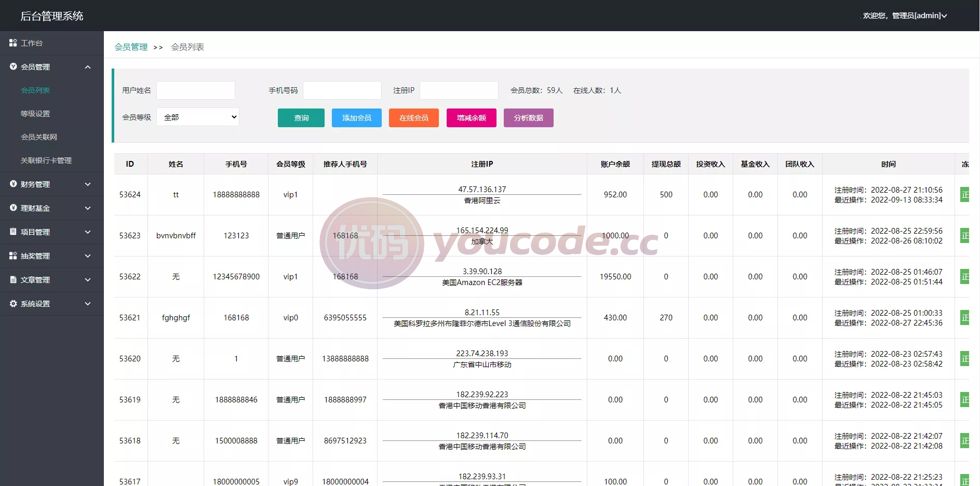This screenshot has width=980, height=486.
Task: Click the ID cell 53621
Action: pyautogui.click(x=130, y=318)
